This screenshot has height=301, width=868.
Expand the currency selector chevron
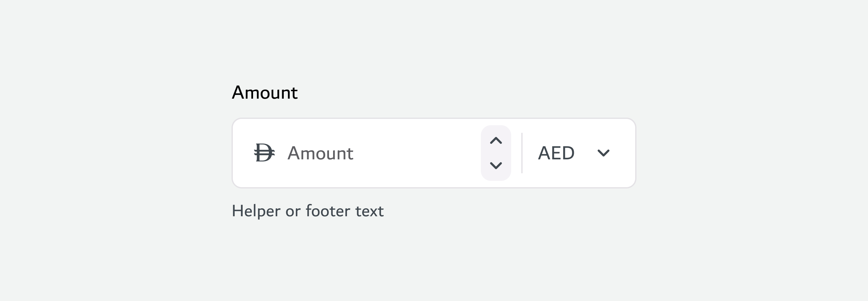click(603, 153)
